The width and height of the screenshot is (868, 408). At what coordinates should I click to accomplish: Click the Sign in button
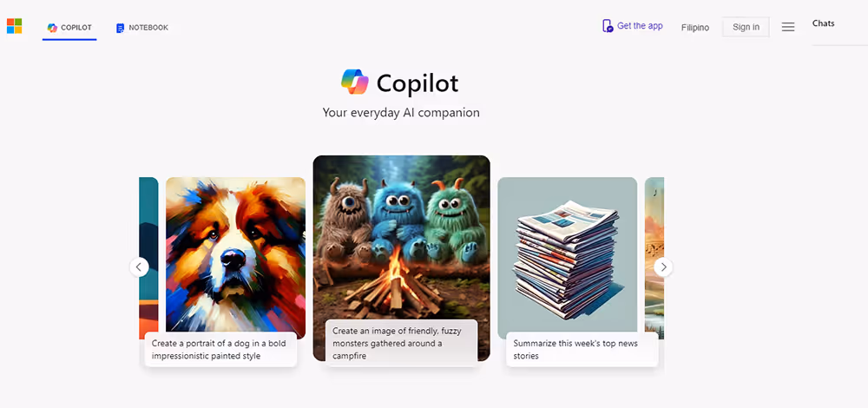pyautogui.click(x=746, y=27)
